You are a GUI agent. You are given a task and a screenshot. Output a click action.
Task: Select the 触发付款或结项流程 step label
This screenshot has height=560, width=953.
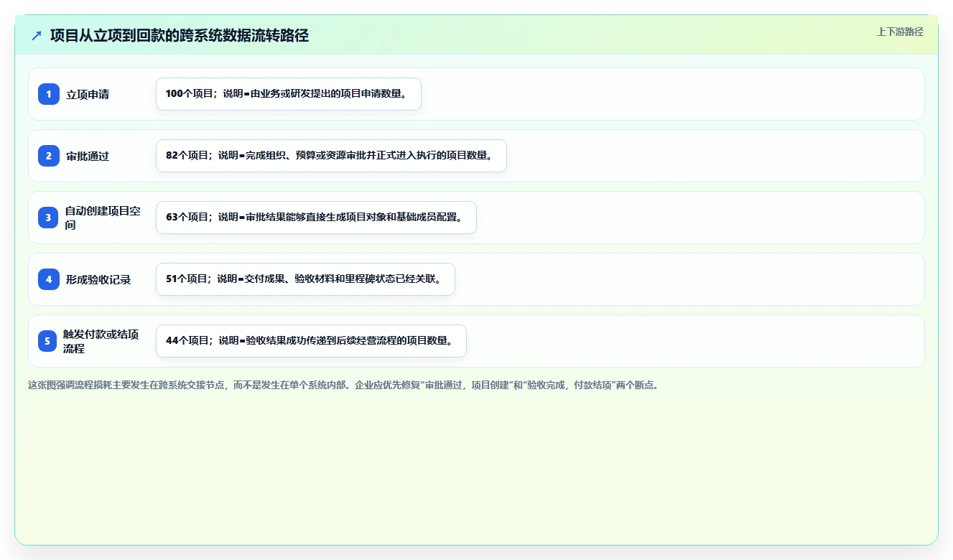tap(101, 341)
